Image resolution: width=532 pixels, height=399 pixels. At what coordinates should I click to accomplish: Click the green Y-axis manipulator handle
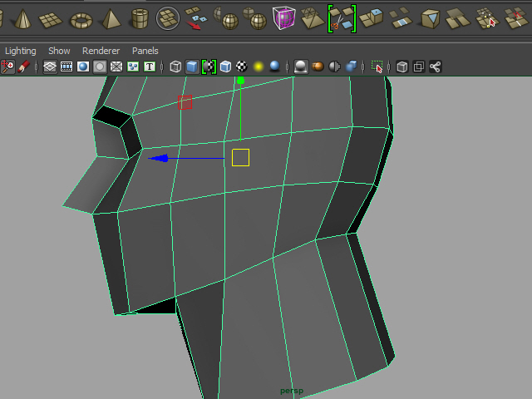tap(240, 81)
